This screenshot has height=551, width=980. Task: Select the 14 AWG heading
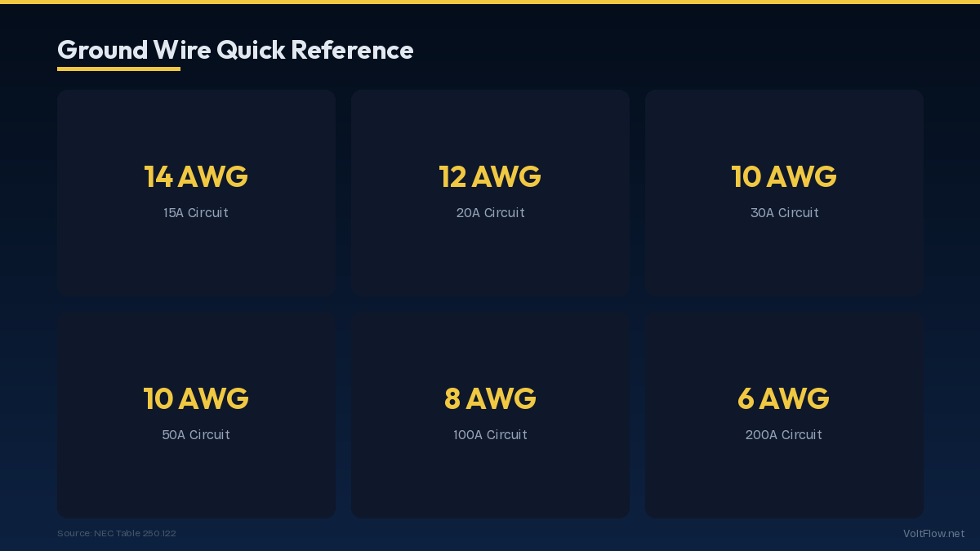tap(196, 176)
